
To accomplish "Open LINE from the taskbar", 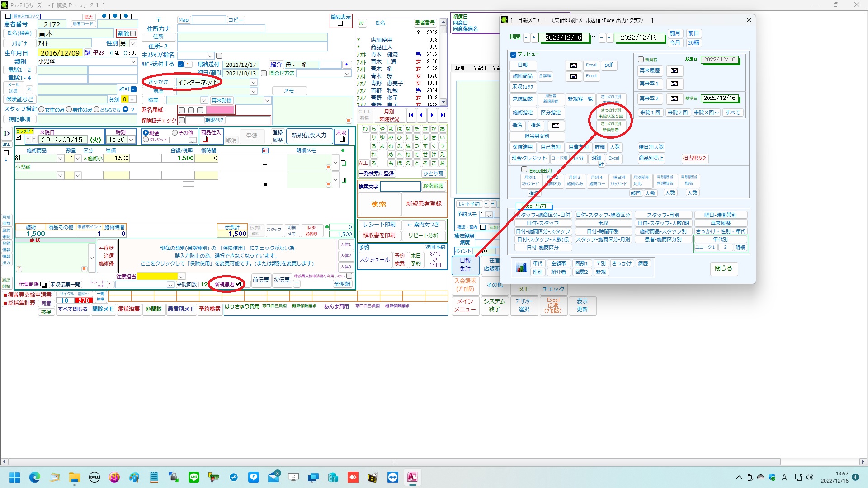I will click(194, 477).
